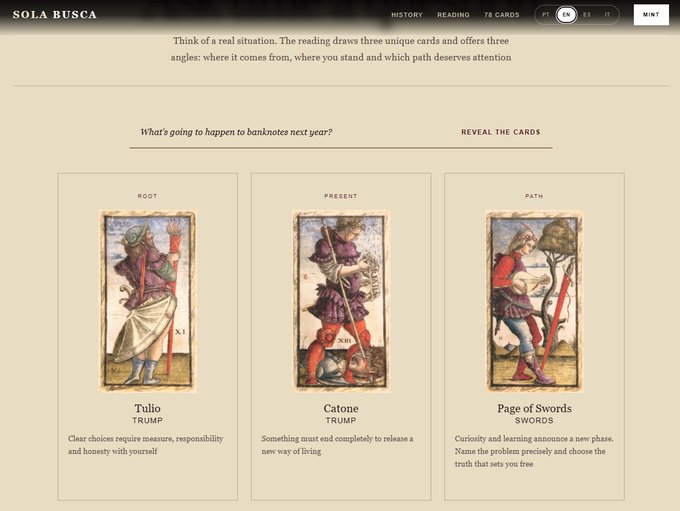Screen dimensions: 680x511
Task: Open the Catone card image
Action: coord(341,301)
